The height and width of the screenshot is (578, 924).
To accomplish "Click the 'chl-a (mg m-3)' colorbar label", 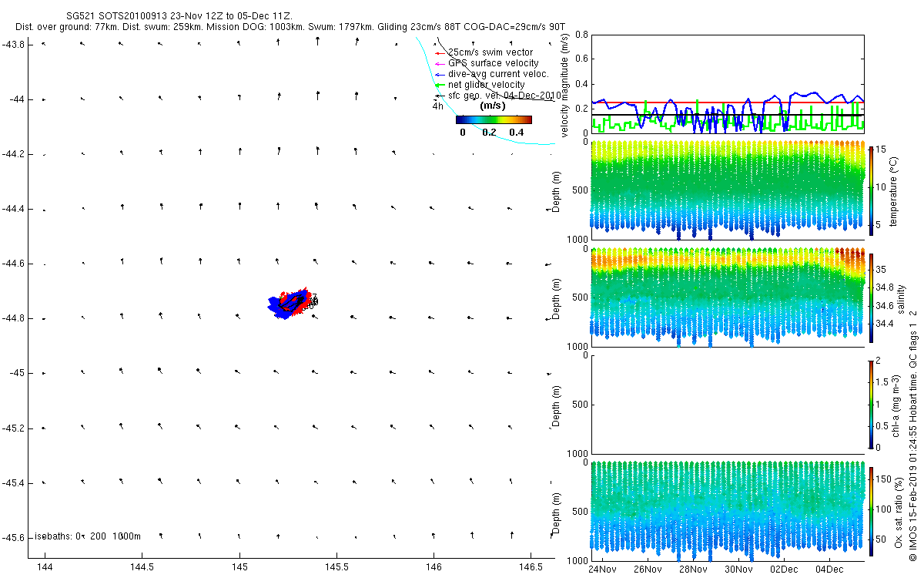I will (896, 405).
